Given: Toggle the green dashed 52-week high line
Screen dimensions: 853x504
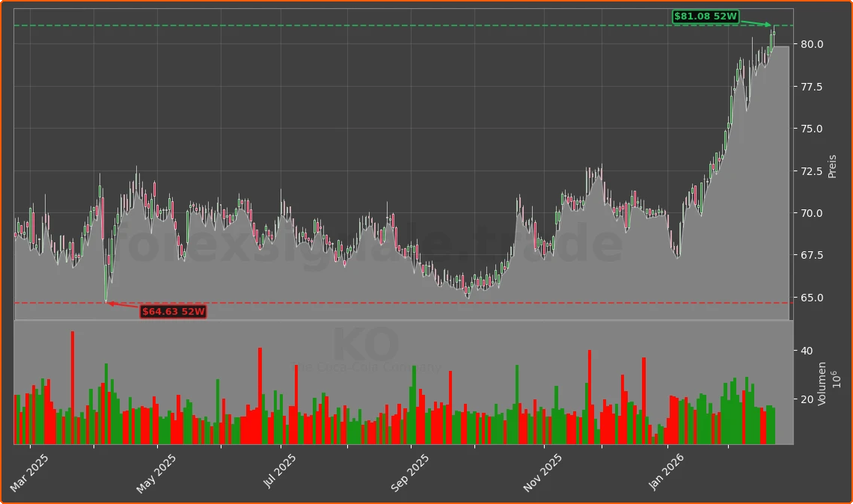Looking at the screenshot, I should pos(374,23).
